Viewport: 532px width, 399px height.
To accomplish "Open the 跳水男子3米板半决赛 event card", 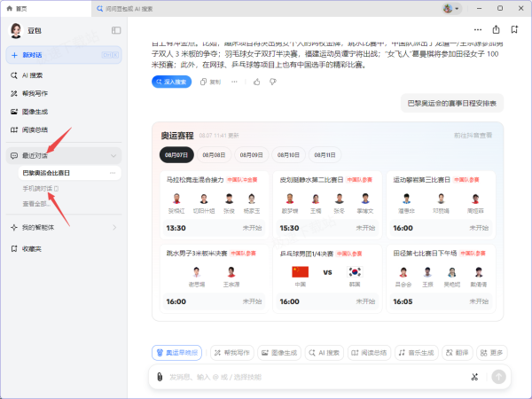I will point(214,278).
